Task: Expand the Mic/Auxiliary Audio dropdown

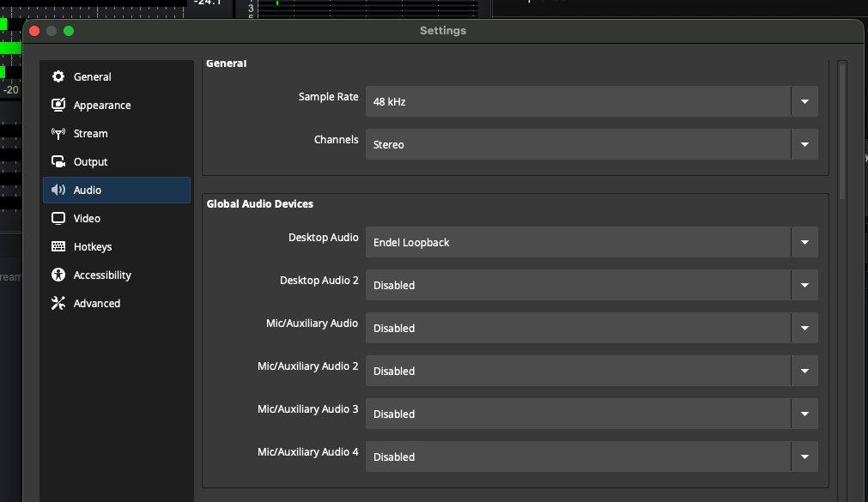Action: (x=592, y=328)
